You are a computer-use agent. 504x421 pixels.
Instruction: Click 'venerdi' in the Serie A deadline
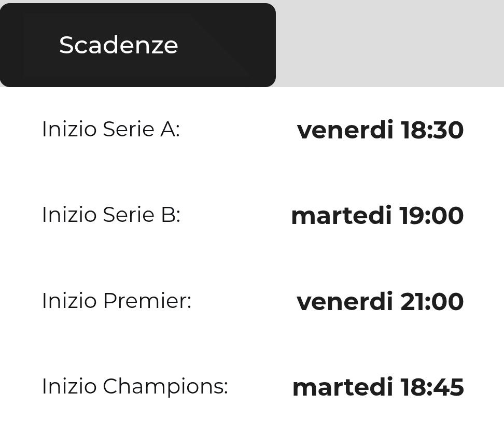(x=345, y=130)
